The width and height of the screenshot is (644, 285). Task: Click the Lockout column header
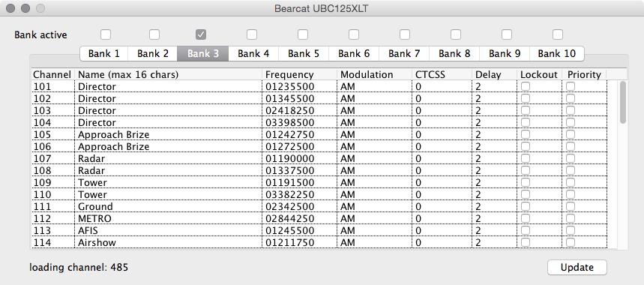(539, 74)
